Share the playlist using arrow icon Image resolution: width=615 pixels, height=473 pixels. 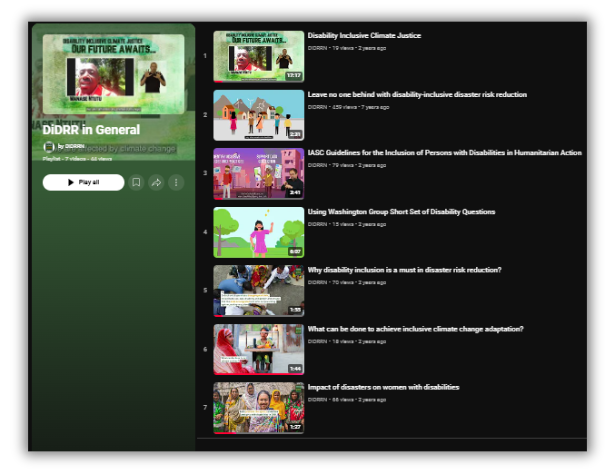pyautogui.click(x=156, y=182)
